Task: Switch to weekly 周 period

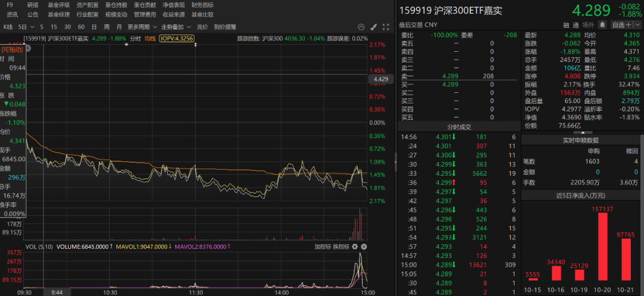Action: 107,27
